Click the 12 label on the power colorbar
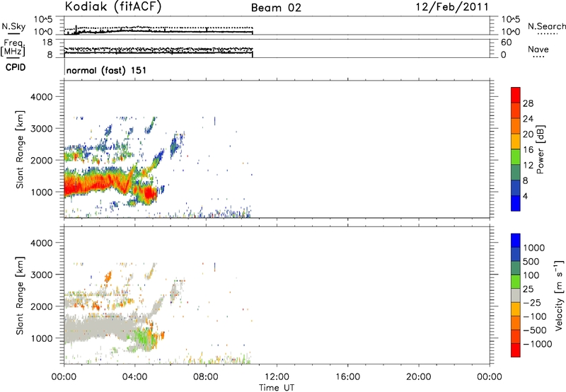The width and height of the screenshot is (566, 392). click(528, 166)
